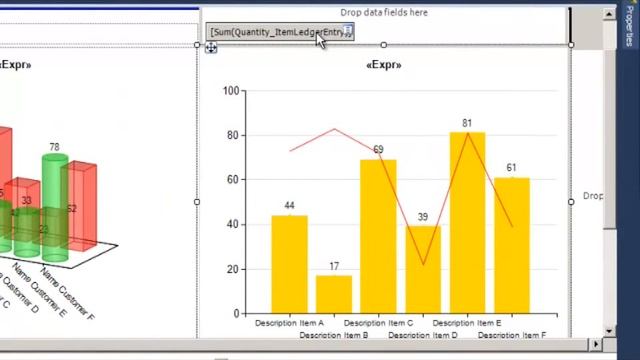640x360 pixels.
Task: Select the «Expr» title of the bar chart
Action: pos(384,65)
